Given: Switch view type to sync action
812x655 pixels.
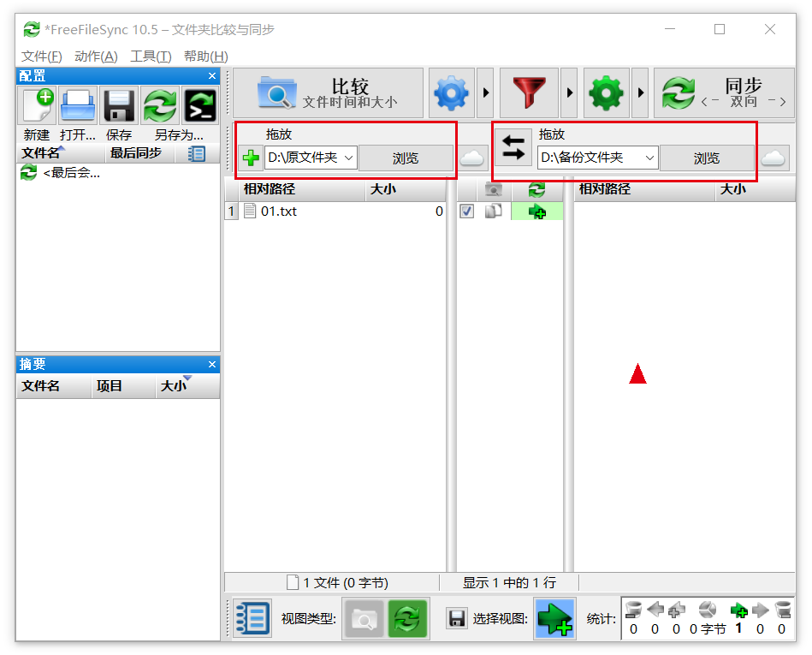Looking at the screenshot, I should (407, 619).
